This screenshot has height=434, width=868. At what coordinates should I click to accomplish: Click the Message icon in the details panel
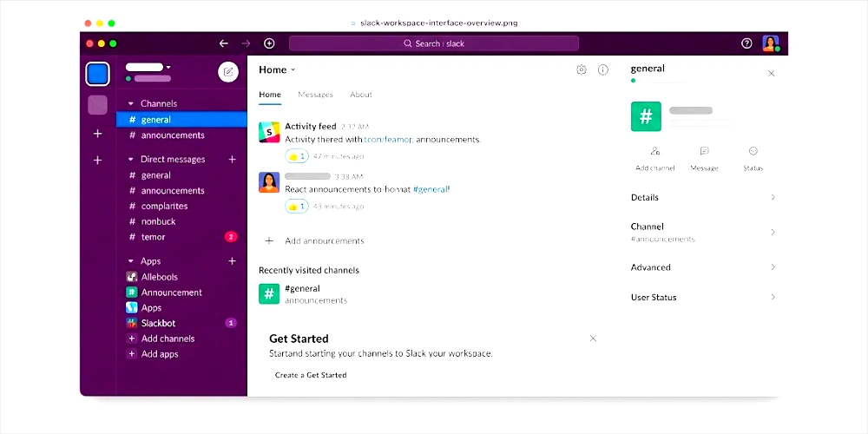point(704,151)
